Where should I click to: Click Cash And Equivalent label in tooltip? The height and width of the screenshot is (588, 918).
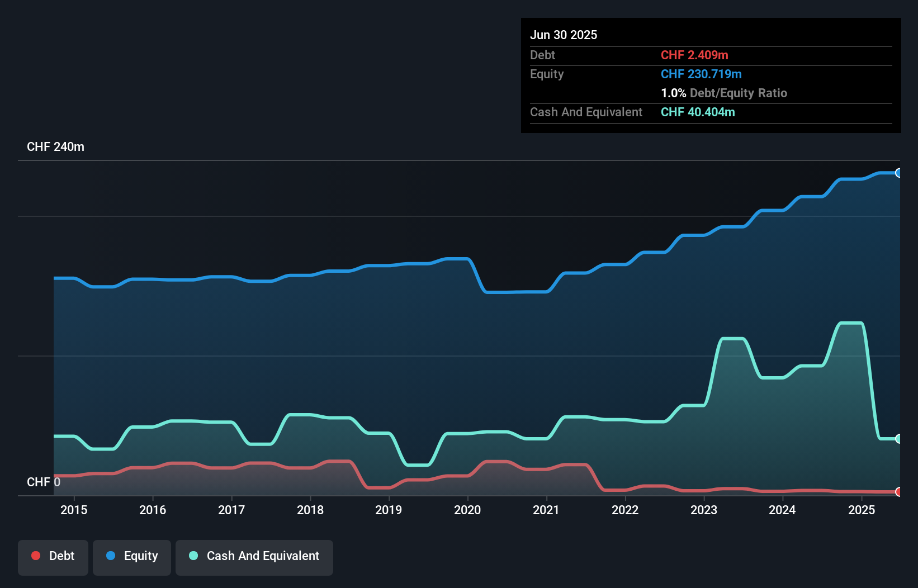pos(586,112)
